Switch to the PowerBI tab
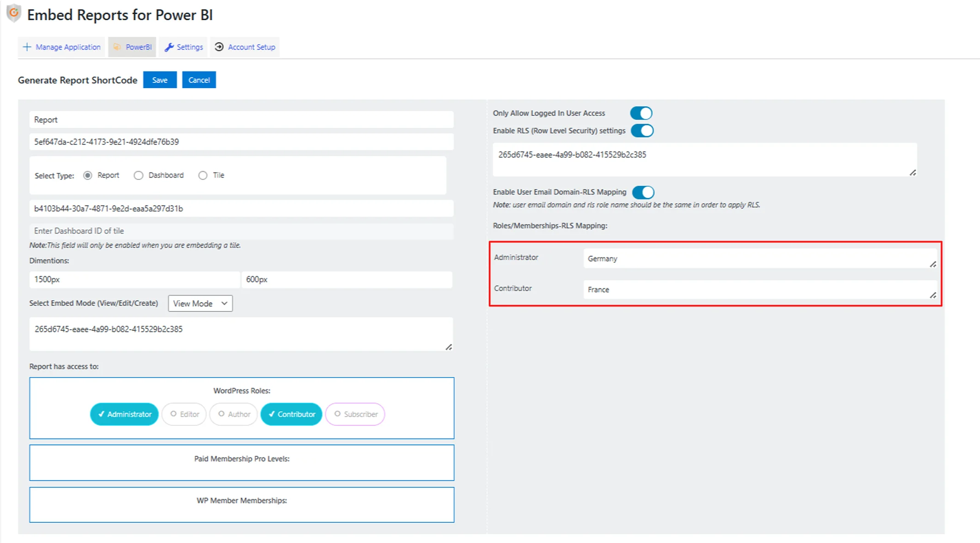 132,47
